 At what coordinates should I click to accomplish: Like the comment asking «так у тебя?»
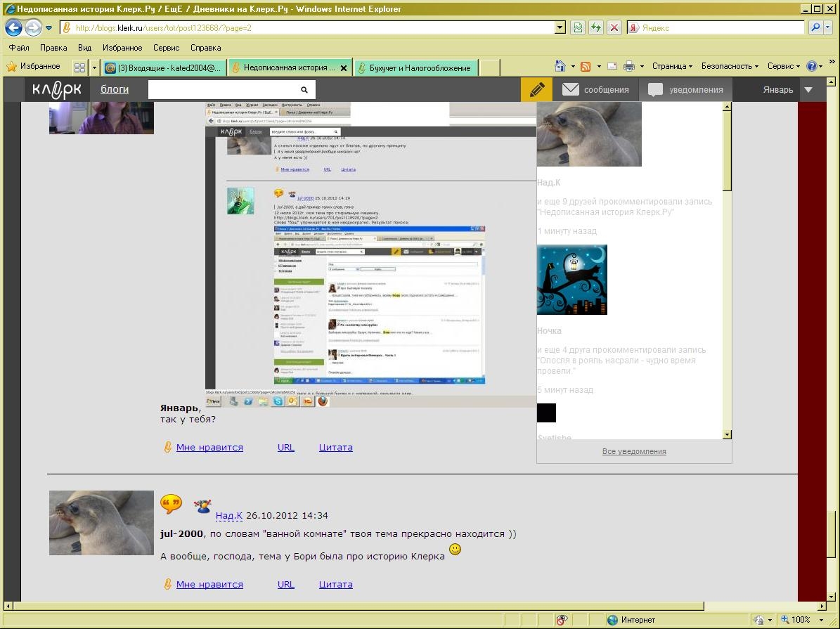209,448
